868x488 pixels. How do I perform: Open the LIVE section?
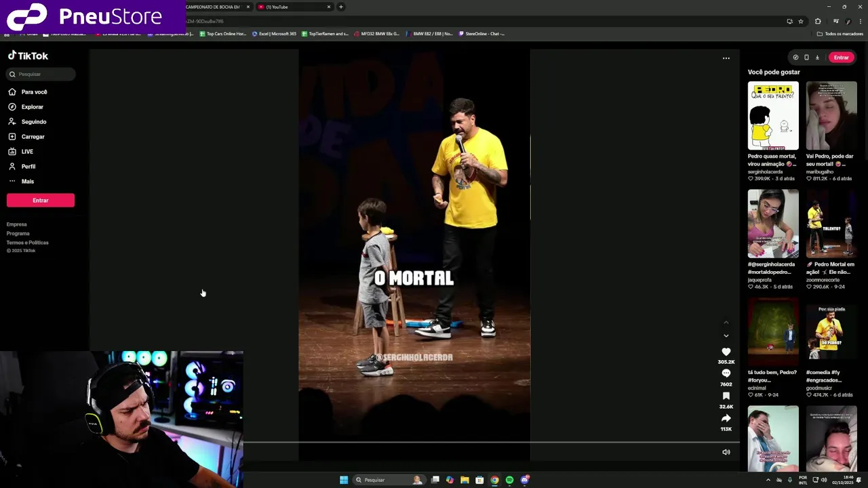tap(20, 151)
